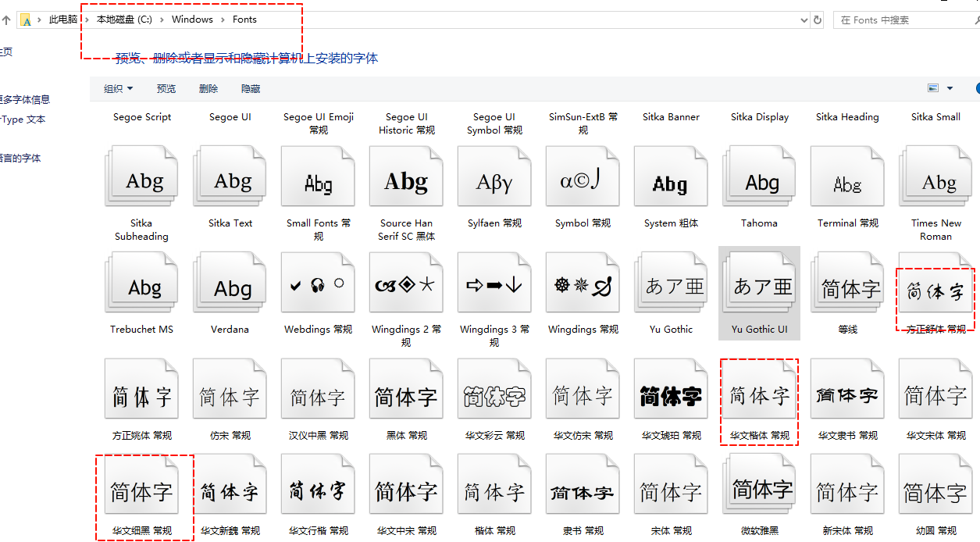Select the Small Fonts 常规 font icon
This screenshot has width=980, height=542.
318,177
